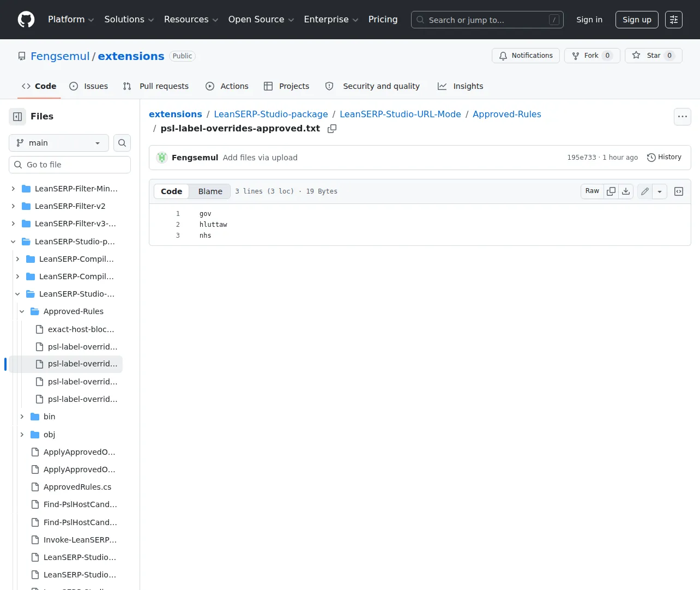
Task: Expand the LeanSERP-Filter-Min… folder
Action: pyautogui.click(x=14, y=189)
